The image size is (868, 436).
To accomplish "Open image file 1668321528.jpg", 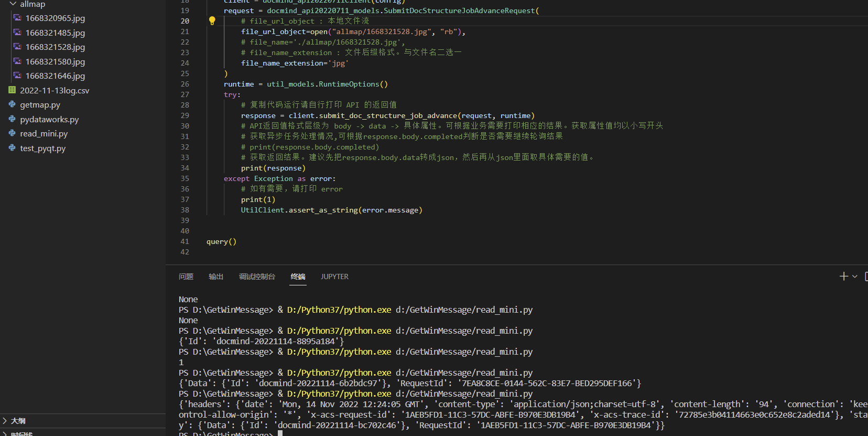I will 55,47.
